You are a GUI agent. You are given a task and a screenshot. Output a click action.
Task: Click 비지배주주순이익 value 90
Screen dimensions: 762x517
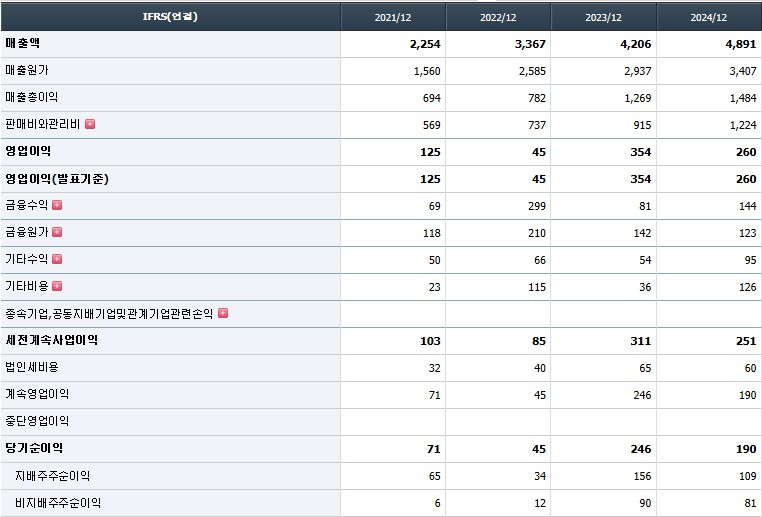tap(645, 503)
